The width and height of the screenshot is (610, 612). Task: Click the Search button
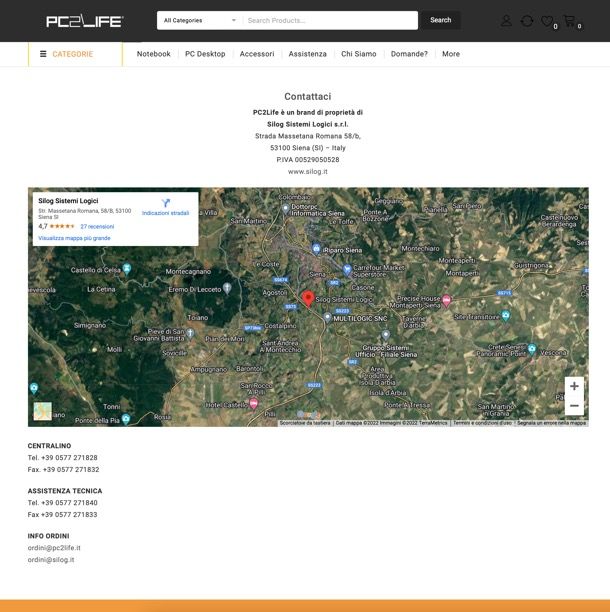pyautogui.click(x=441, y=20)
